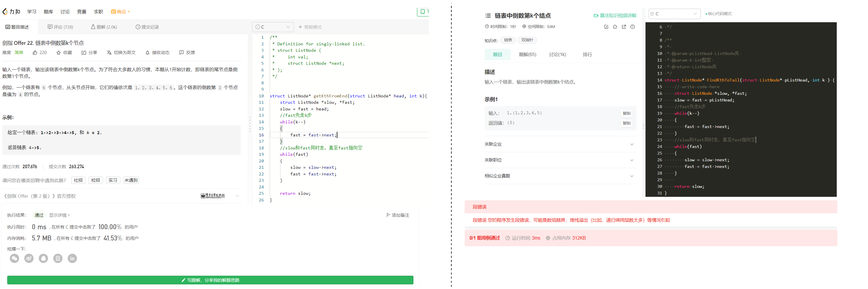This screenshot has height=289, width=868.
Task: Click the 通过 result status
Action: (39, 215)
